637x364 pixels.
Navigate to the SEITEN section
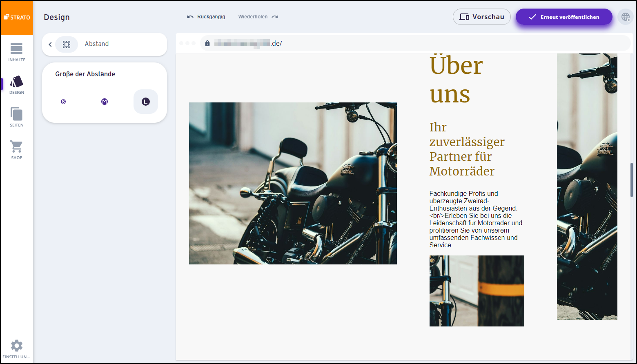17,116
